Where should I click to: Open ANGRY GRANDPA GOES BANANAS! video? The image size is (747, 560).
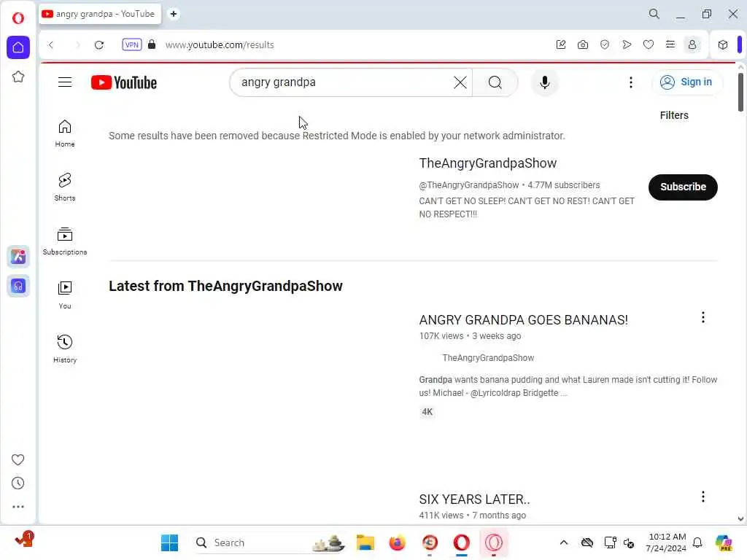[x=524, y=320]
